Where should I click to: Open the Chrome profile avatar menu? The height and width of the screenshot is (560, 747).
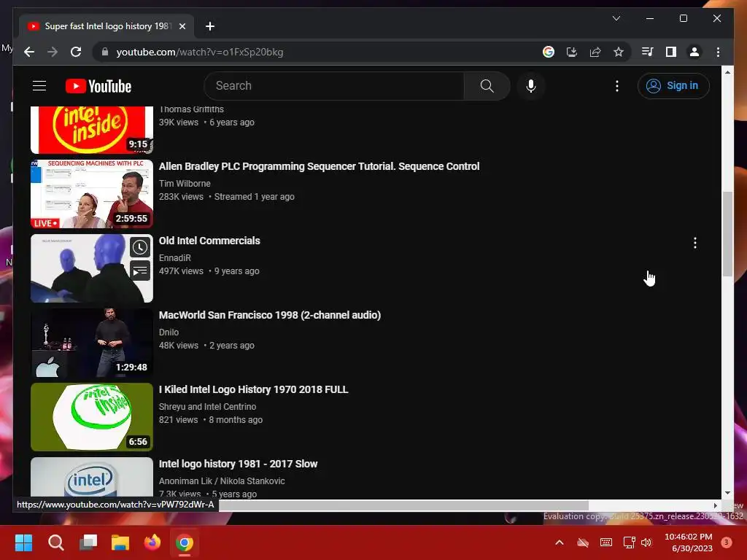pyautogui.click(x=694, y=52)
